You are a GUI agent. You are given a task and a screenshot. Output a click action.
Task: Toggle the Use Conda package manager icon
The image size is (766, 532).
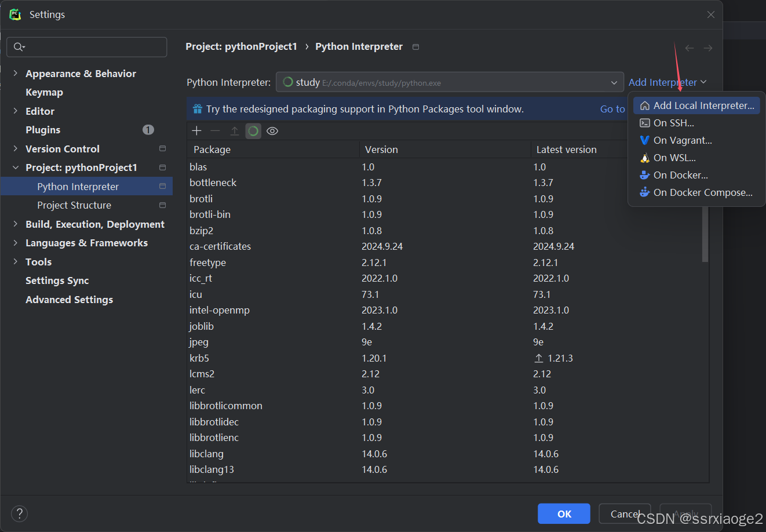tap(253, 131)
